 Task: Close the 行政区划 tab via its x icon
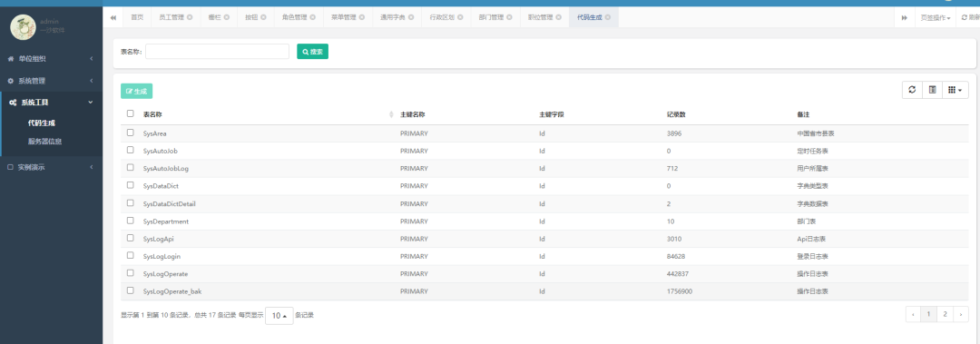pyautogui.click(x=460, y=17)
